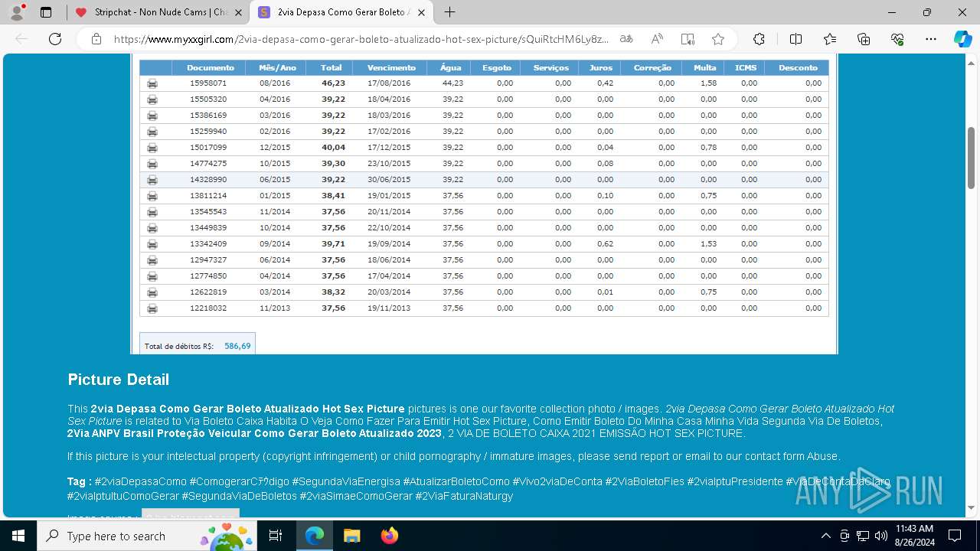The image size is (980, 551).
Task: Open the browser Extensions menu
Action: [759, 39]
